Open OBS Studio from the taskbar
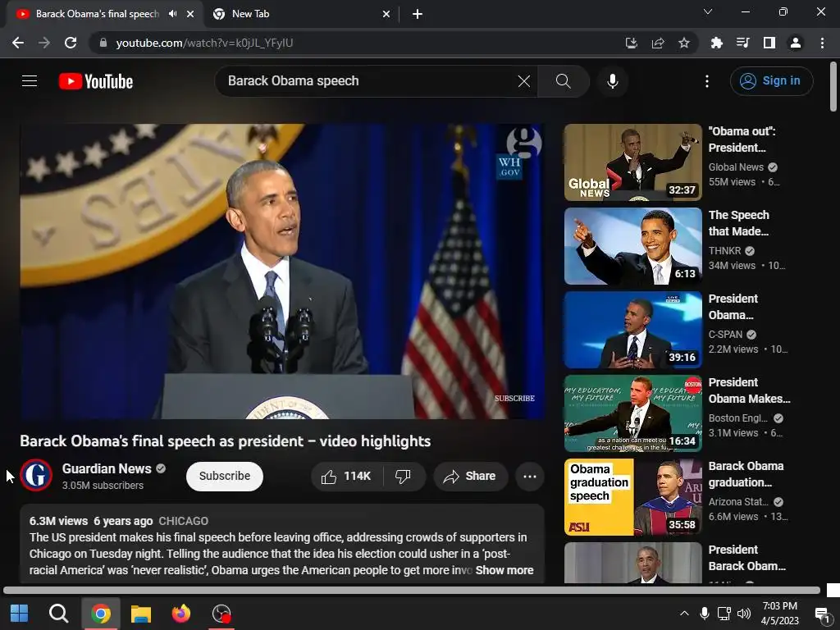Screen dimensions: 840x630 [221, 614]
